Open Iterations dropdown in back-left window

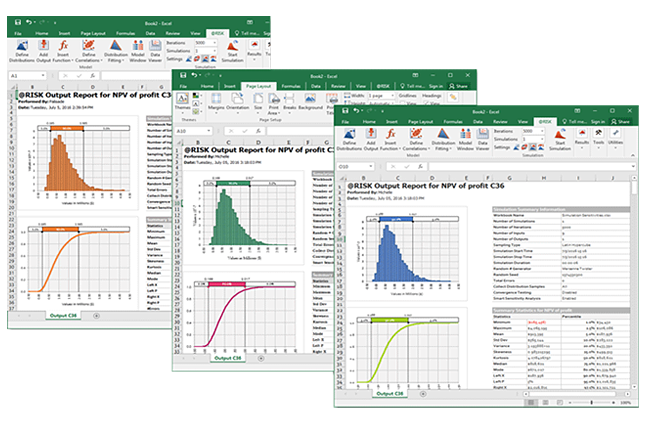[215, 43]
